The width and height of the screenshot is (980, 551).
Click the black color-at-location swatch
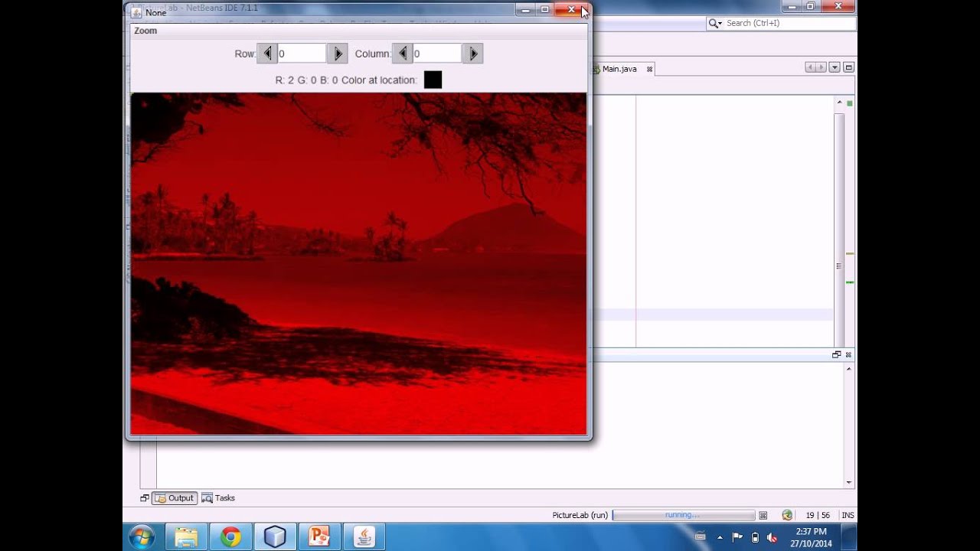click(x=433, y=80)
